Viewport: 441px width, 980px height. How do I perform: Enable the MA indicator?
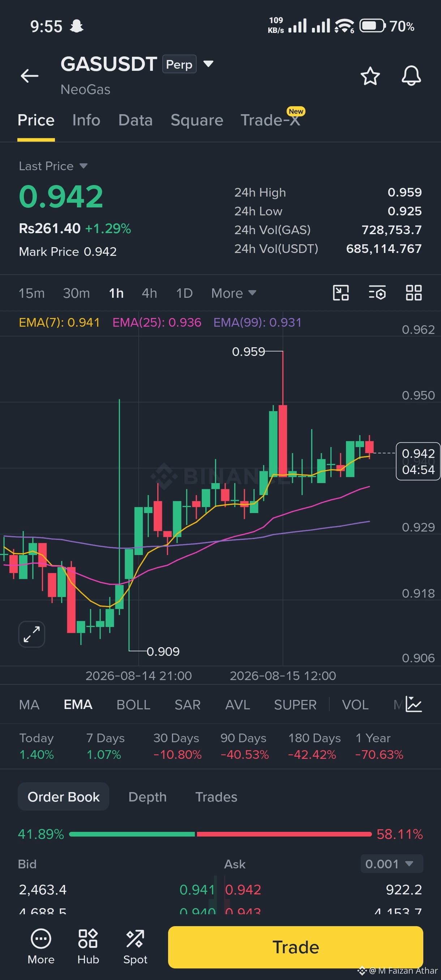(x=29, y=705)
